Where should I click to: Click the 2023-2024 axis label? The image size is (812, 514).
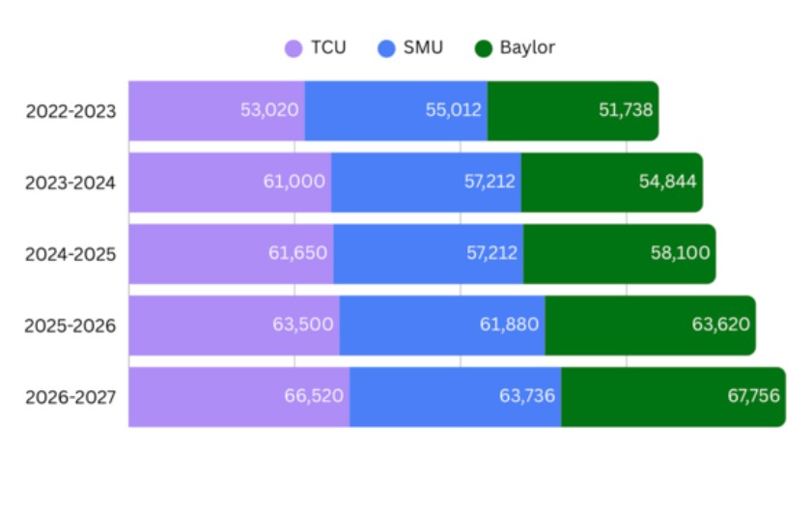[x=70, y=183]
